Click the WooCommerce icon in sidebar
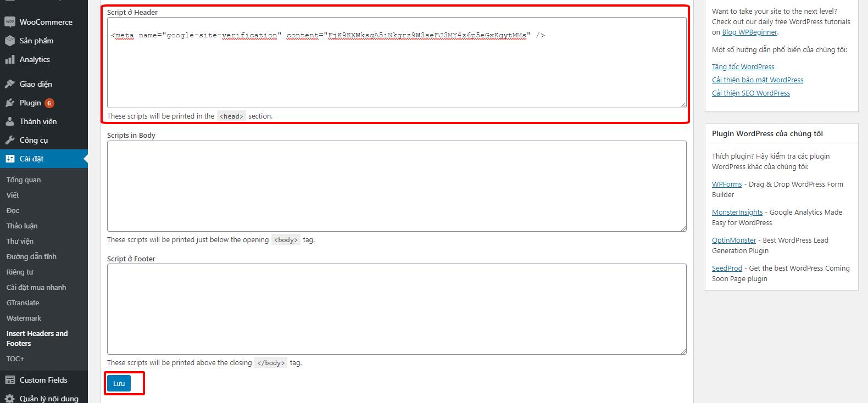 point(9,22)
